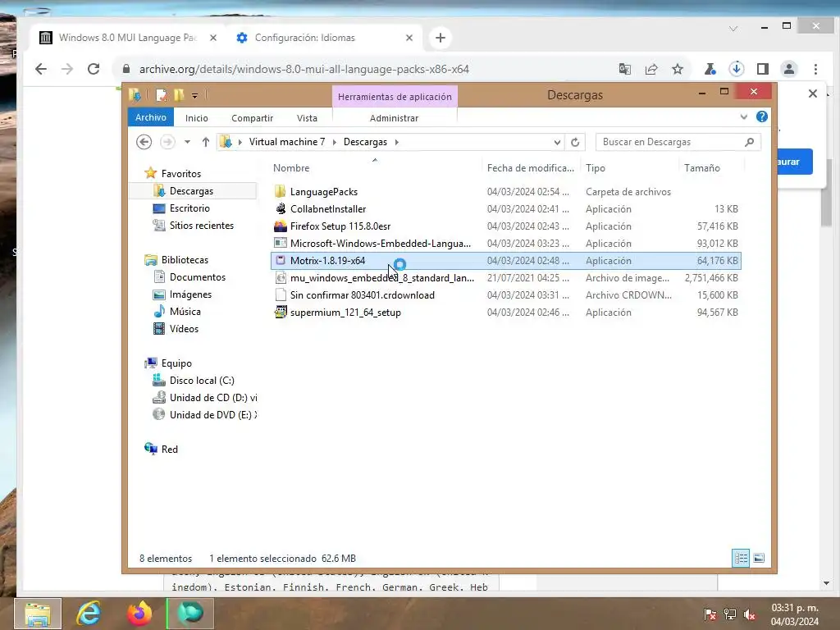Switch to details view layout icon

(x=741, y=558)
